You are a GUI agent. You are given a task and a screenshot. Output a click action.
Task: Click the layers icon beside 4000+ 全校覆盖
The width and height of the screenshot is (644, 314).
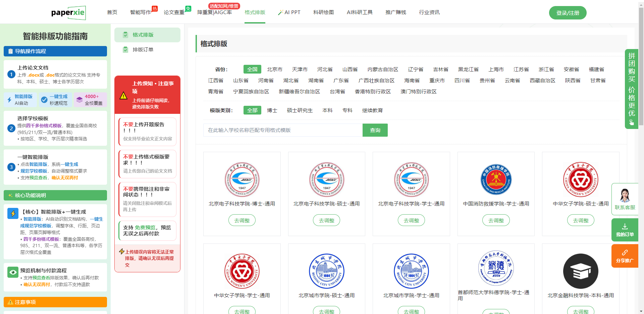[79, 100]
